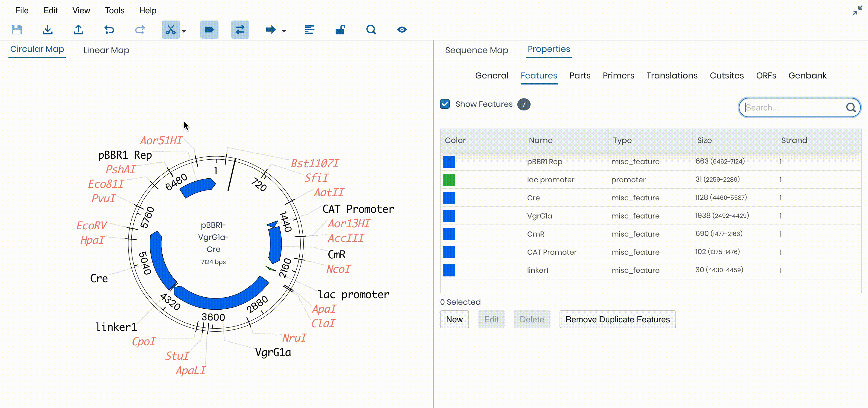Image resolution: width=868 pixels, height=408 pixels.
Task: Click the features Search input field
Action: (793, 107)
